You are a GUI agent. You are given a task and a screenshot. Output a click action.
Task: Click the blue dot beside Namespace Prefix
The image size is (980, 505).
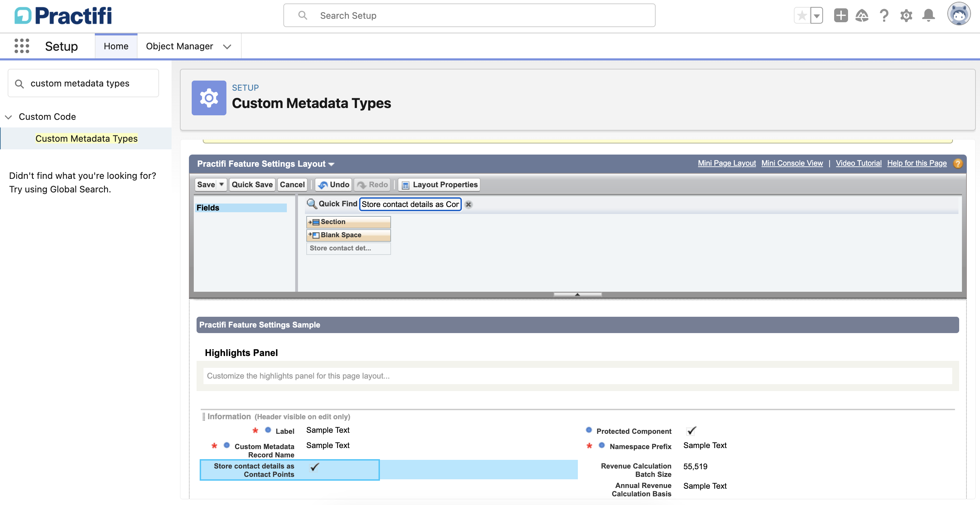(602, 445)
